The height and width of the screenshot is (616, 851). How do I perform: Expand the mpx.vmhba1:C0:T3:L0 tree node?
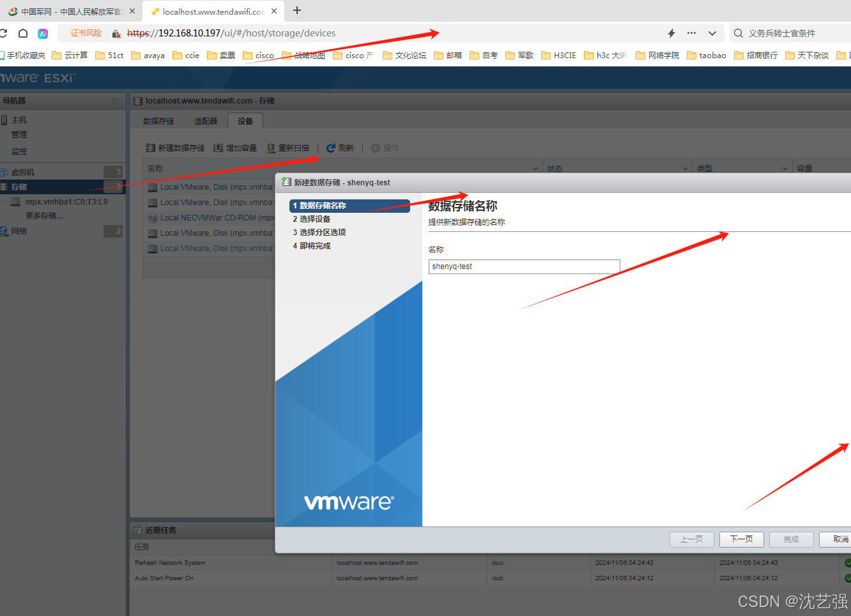coord(3,202)
